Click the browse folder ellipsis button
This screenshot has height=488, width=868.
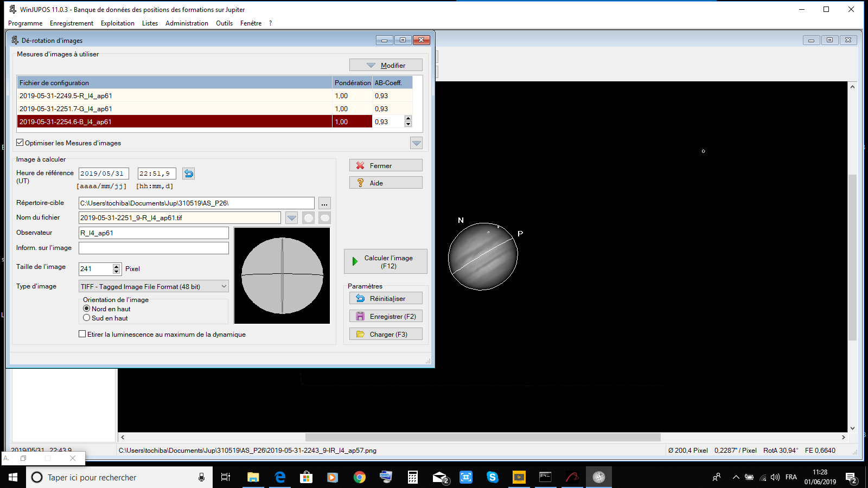(324, 203)
